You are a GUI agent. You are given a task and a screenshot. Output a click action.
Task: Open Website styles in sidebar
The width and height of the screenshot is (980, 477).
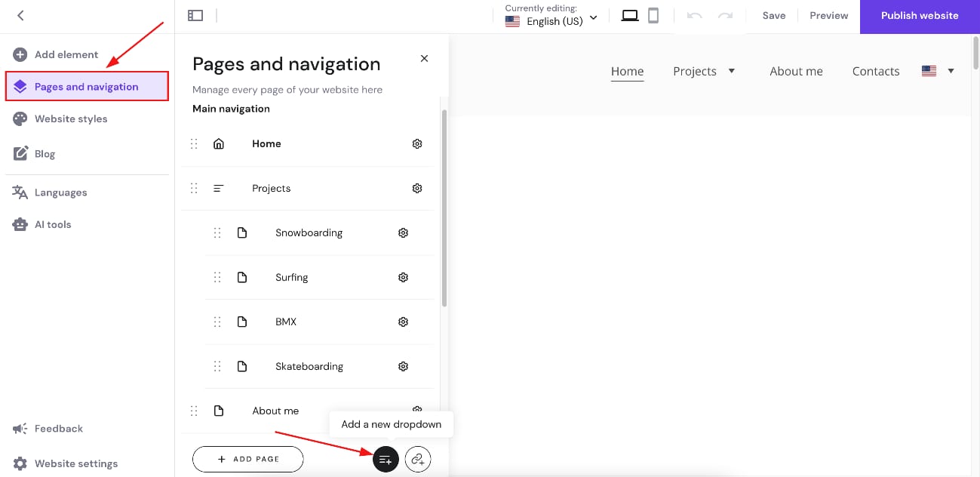point(71,118)
